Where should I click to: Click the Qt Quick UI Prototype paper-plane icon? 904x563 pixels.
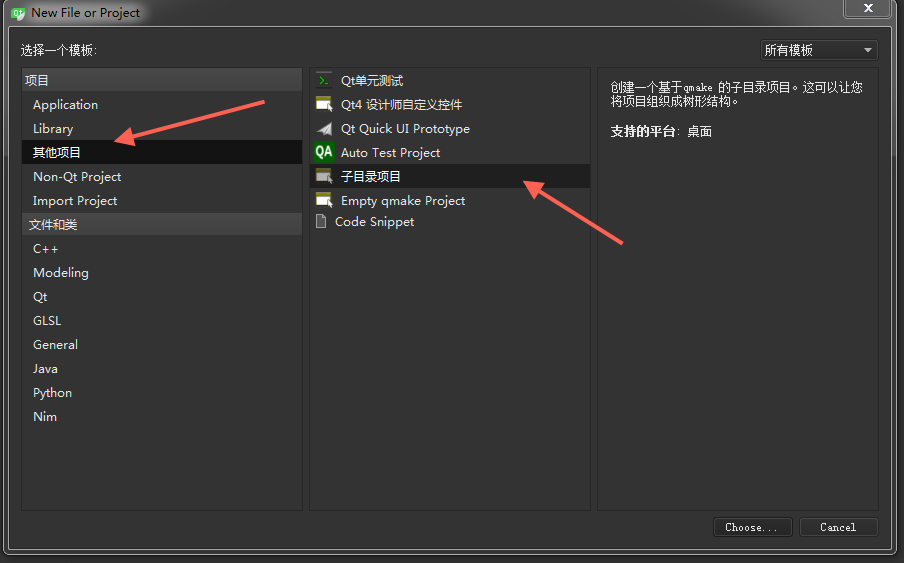tap(325, 129)
